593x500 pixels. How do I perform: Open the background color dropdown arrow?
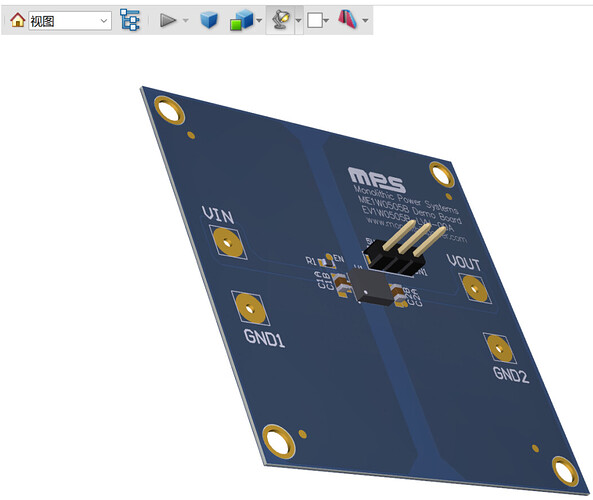click(x=326, y=20)
